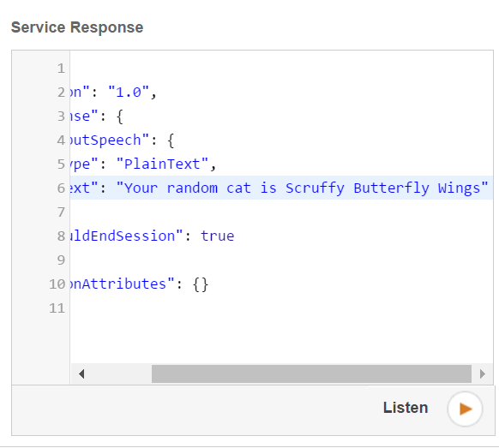The width and height of the screenshot is (499, 448).
Task: Select line number 1 in gutter
Action: (61, 69)
